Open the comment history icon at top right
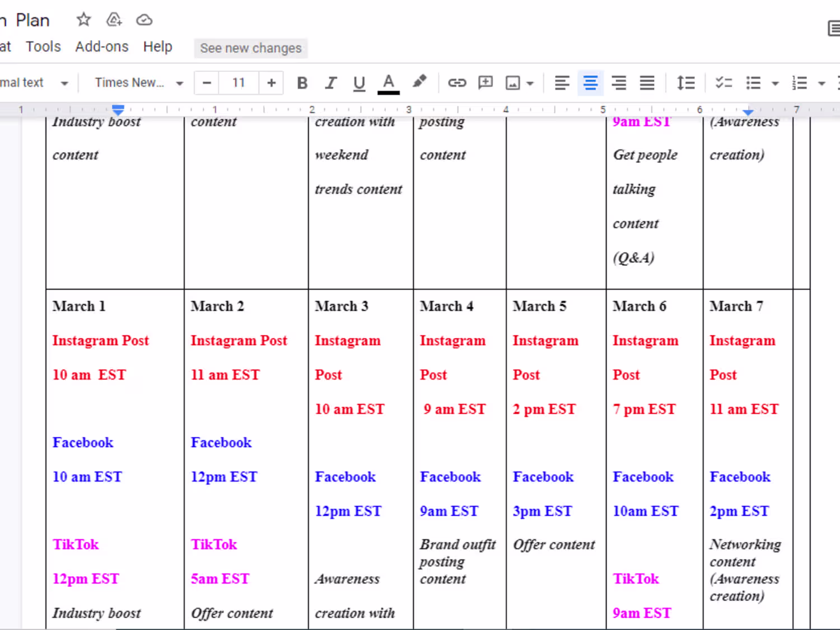This screenshot has width=840, height=630. click(x=834, y=28)
